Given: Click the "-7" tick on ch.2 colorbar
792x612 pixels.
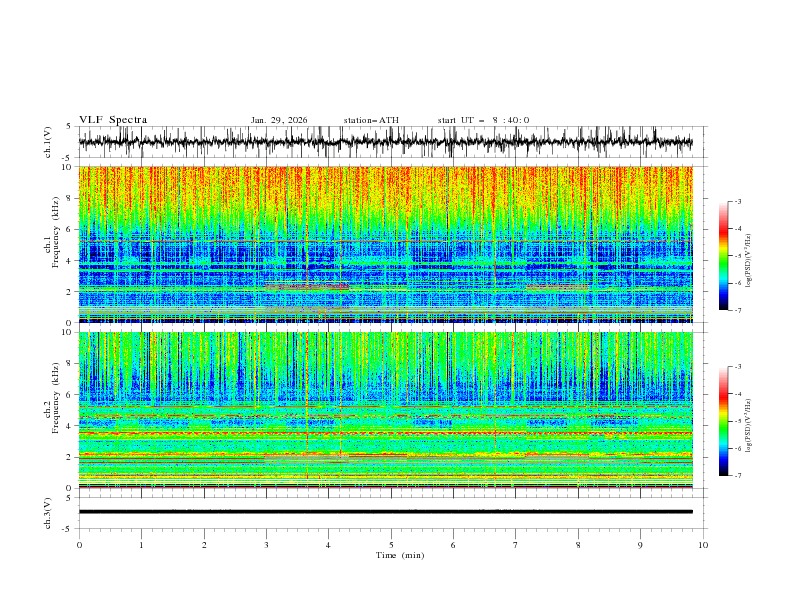Looking at the screenshot, I should 737,476.
